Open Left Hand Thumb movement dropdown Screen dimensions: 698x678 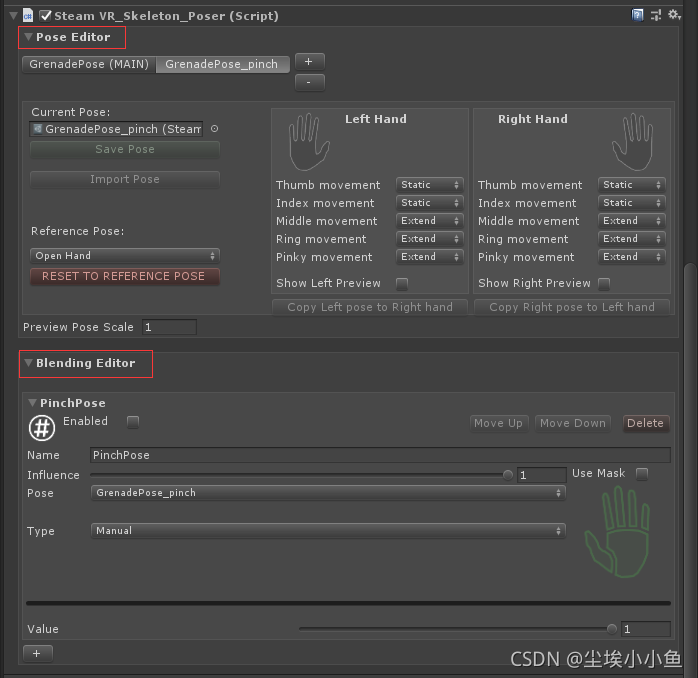pyautogui.click(x=430, y=185)
